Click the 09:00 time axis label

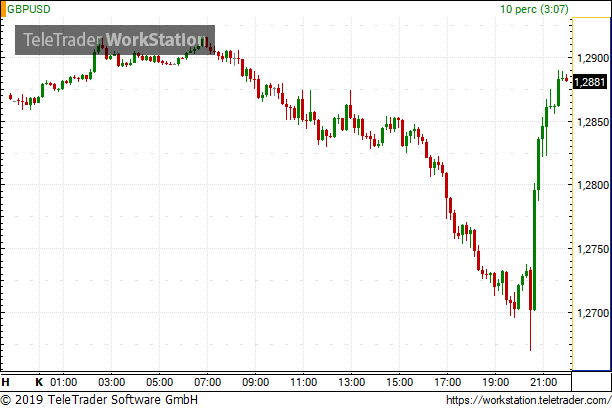pyautogui.click(x=255, y=382)
